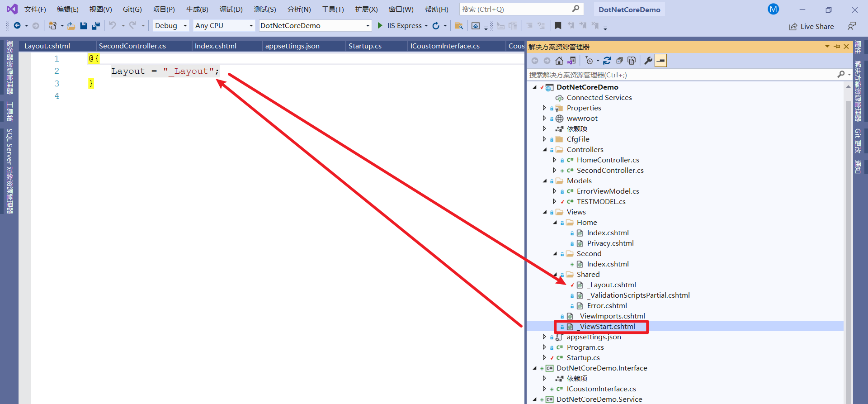
Task: Collapse the Views folder
Action: click(x=545, y=212)
